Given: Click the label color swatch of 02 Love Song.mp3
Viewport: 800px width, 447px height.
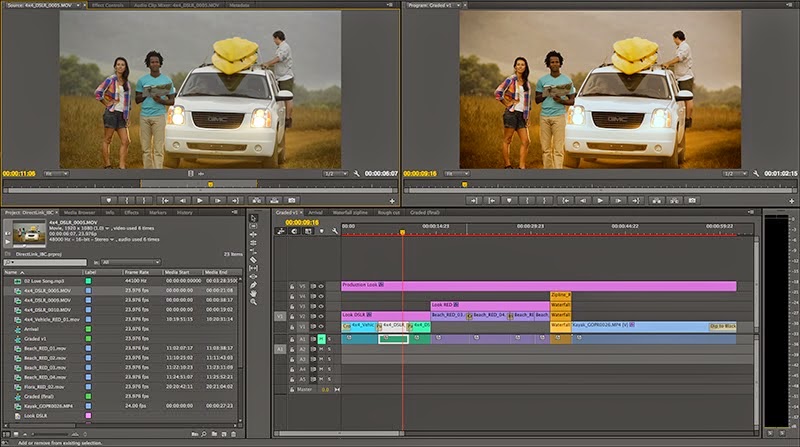Looking at the screenshot, I should [88, 281].
